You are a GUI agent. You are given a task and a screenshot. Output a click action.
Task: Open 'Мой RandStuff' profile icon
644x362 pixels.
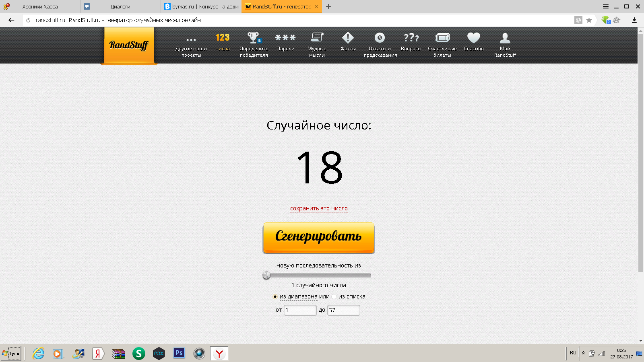coord(505,38)
